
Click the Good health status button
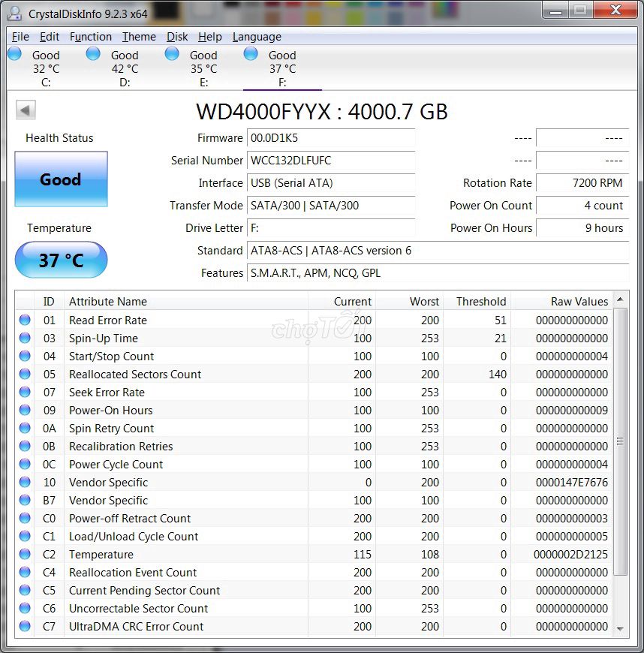[62, 179]
